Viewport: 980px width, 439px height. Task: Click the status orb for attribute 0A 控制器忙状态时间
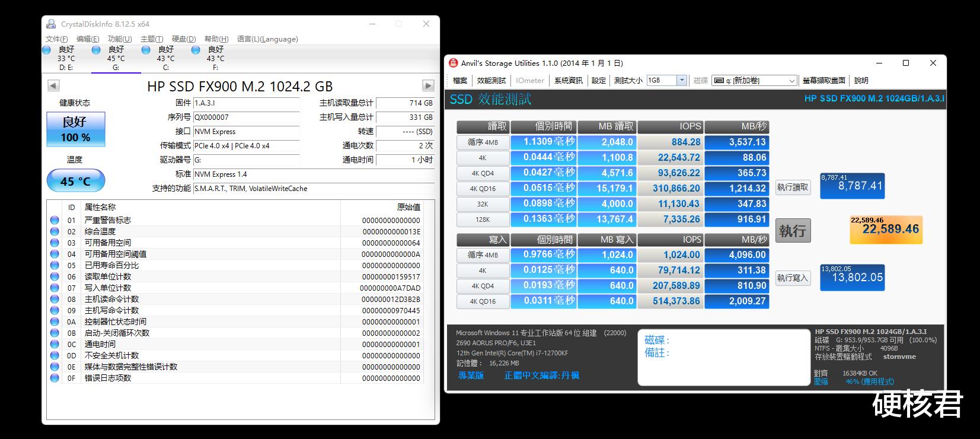point(55,322)
